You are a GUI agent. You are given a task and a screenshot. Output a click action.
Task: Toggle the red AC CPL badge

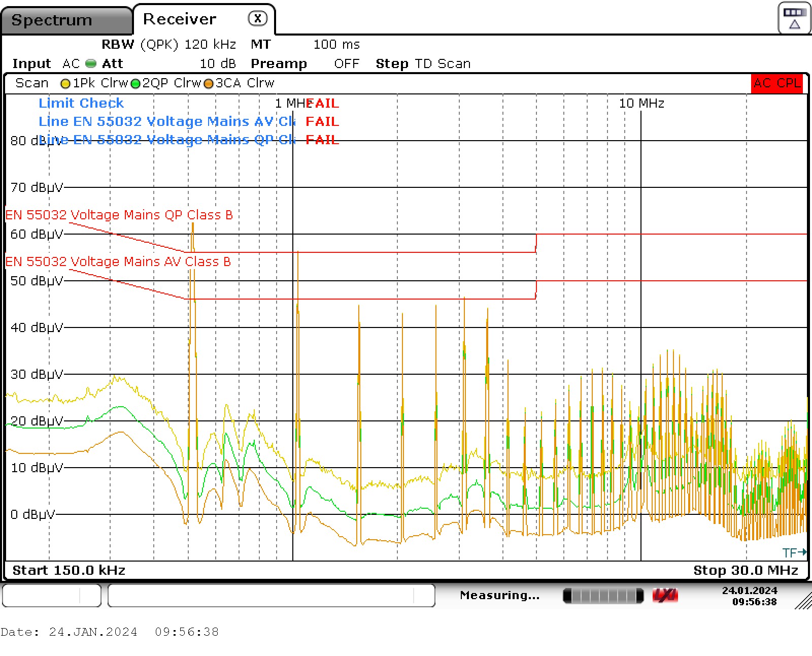(x=776, y=83)
